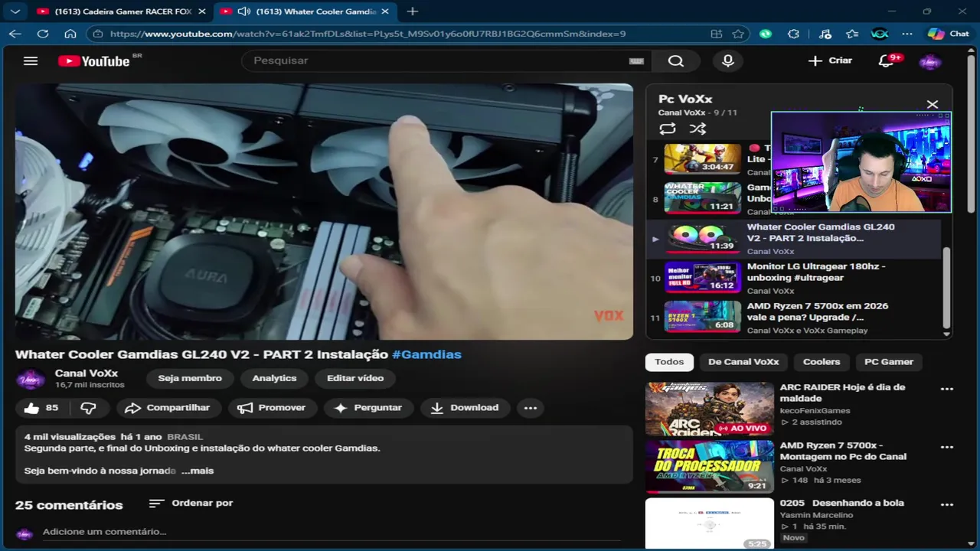Mute the Whater Cooler Gamdias tab speaker
This screenshot has width=980, height=551.
point(243,11)
